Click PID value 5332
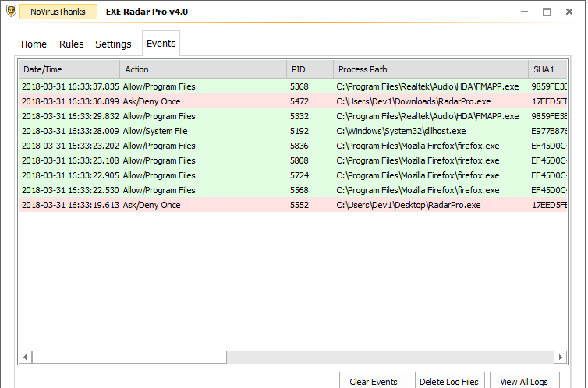The height and width of the screenshot is (388, 588). pyautogui.click(x=299, y=116)
